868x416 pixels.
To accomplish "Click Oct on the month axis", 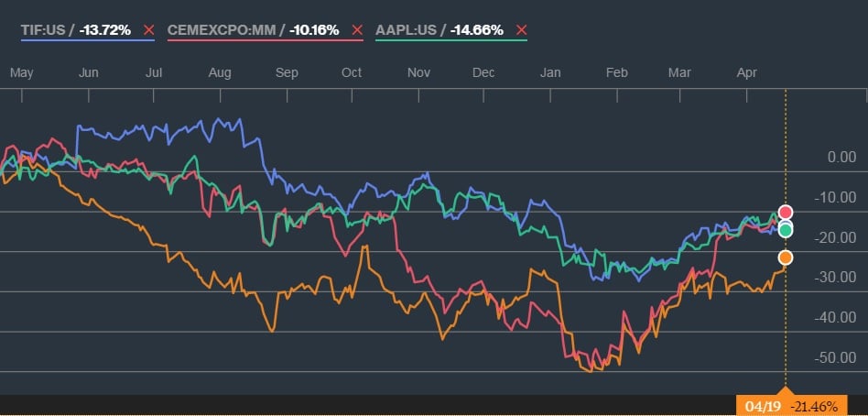I will (351, 72).
